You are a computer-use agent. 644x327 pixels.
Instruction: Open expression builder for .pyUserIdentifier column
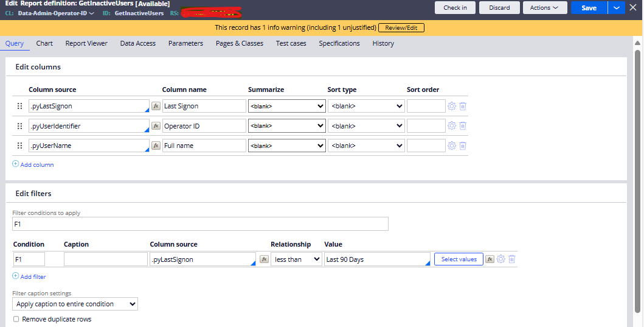(x=156, y=126)
